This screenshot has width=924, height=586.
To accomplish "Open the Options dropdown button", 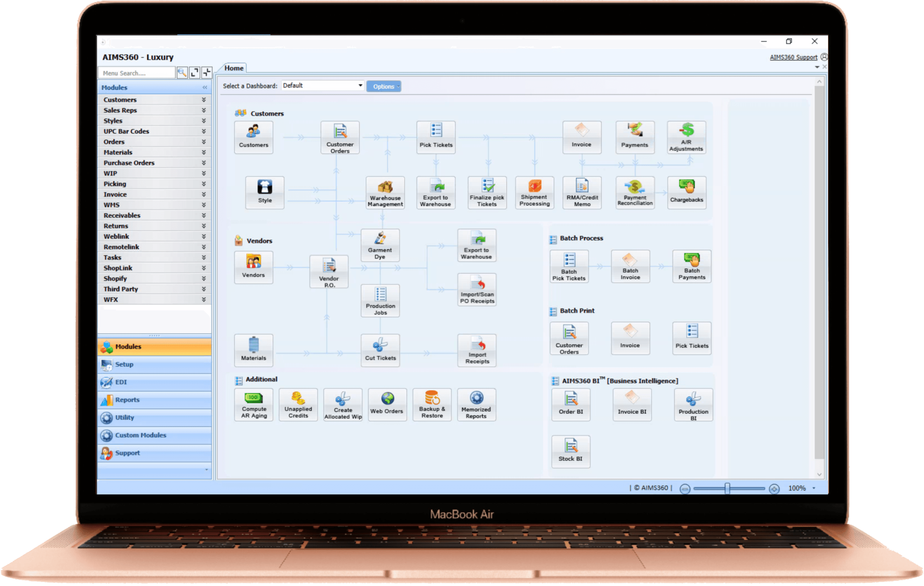I will pyautogui.click(x=384, y=86).
